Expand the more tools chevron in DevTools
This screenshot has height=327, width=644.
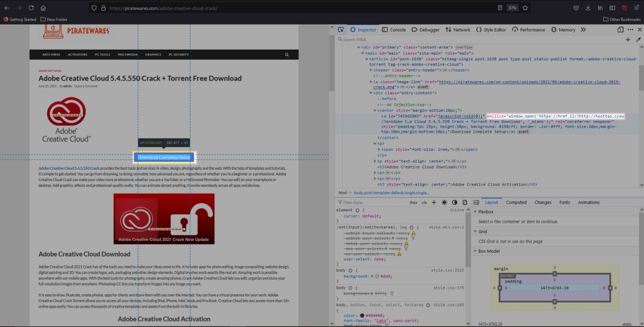coord(584,30)
